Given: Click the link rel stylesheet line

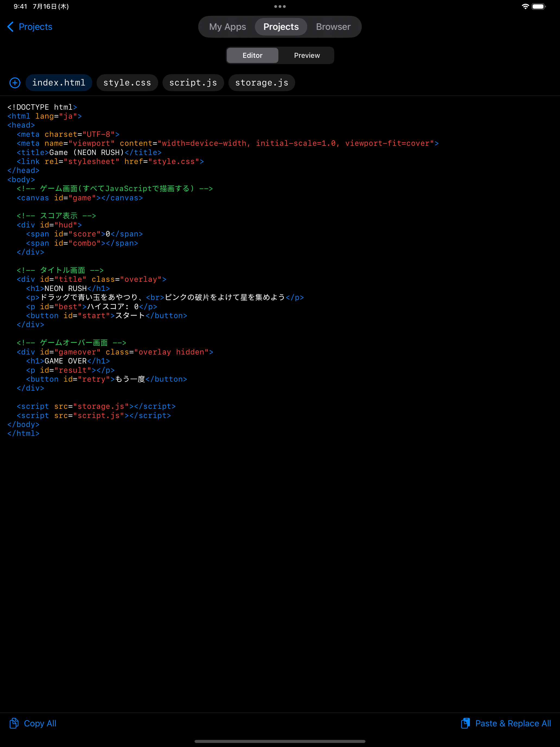Looking at the screenshot, I should (x=110, y=162).
